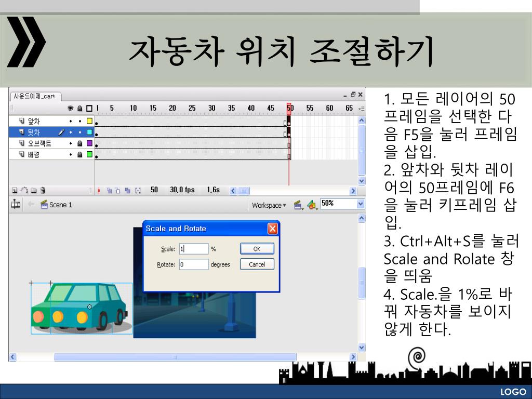Click the padlock header to lock all layers

tap(79, 108)
